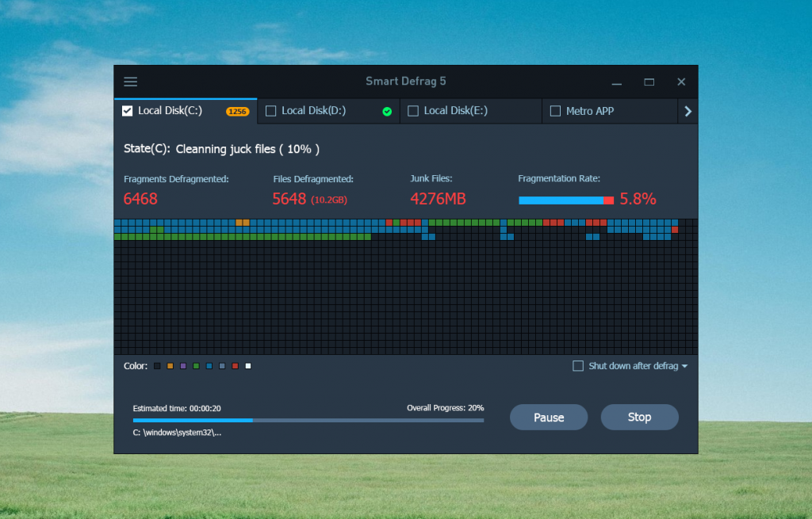Open the hamburger menu icon
The width and height of the screenshot is (812, 519).
coord(131,82)
